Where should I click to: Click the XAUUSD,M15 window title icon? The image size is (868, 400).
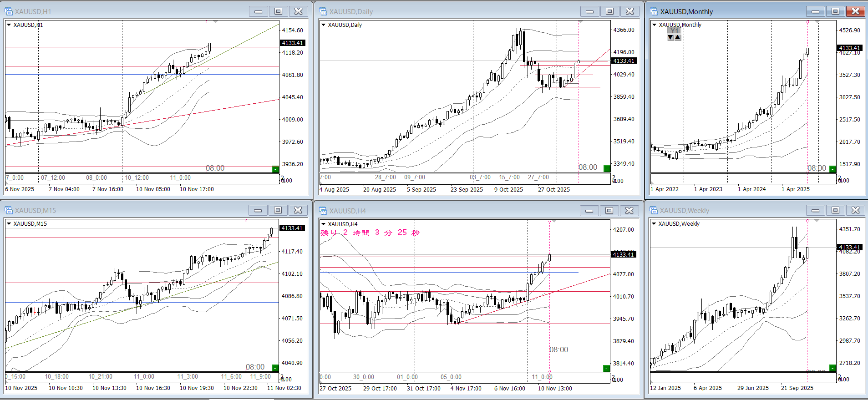pos(9,210)
